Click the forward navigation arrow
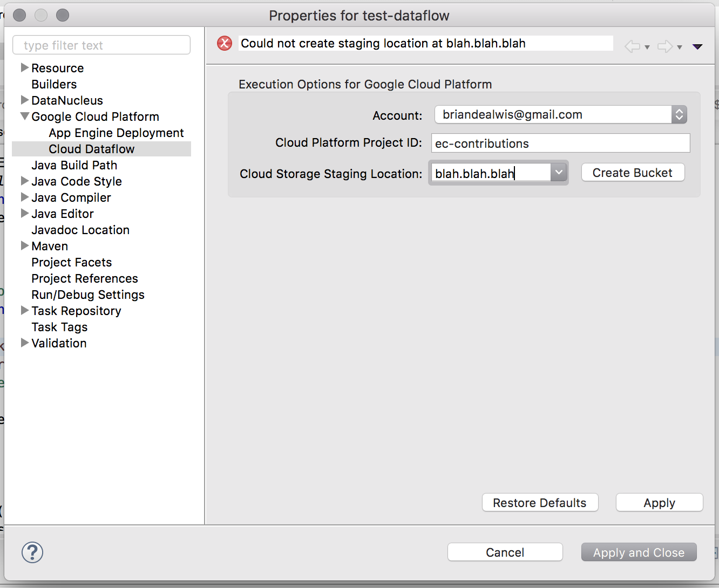 click(x=665, y=46)
